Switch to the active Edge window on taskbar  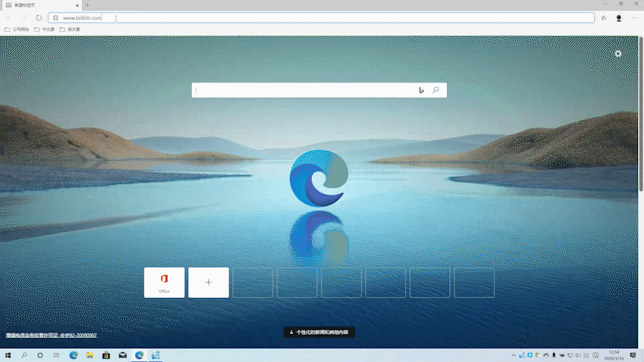tap(139, 355)
